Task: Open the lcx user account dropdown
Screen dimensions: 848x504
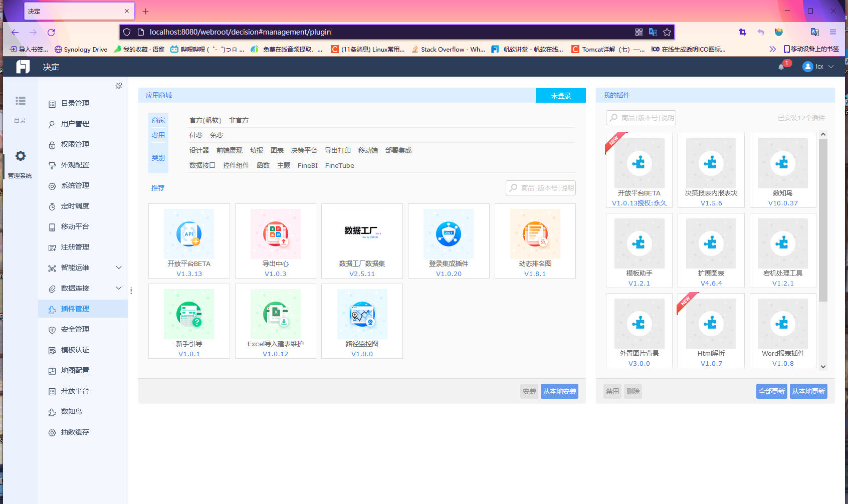Action: click(818, 67)
